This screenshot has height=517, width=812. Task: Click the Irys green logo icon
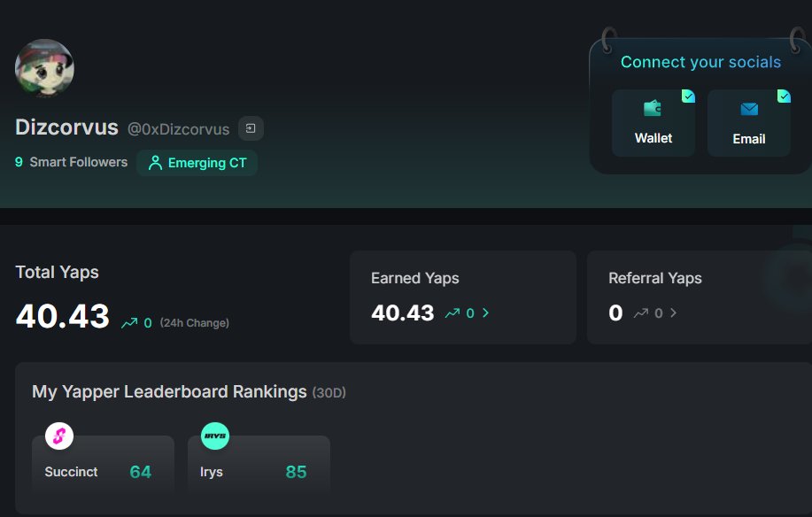pyautogui.click(x=215, y=436)
